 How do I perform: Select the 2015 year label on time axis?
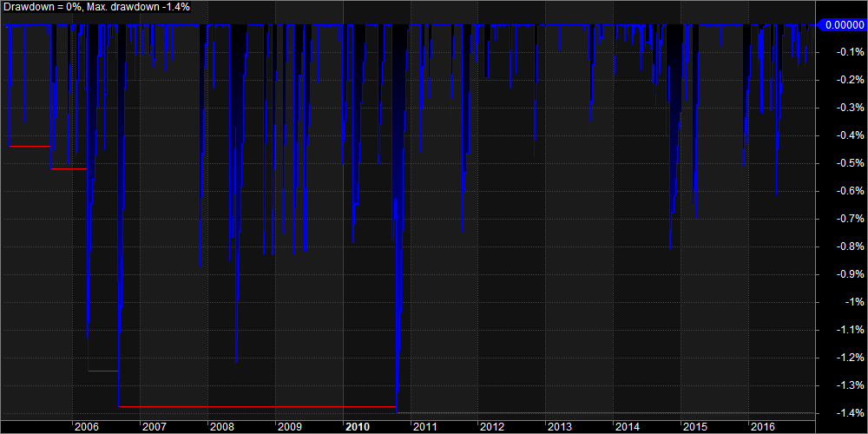(x=694, y=427)
